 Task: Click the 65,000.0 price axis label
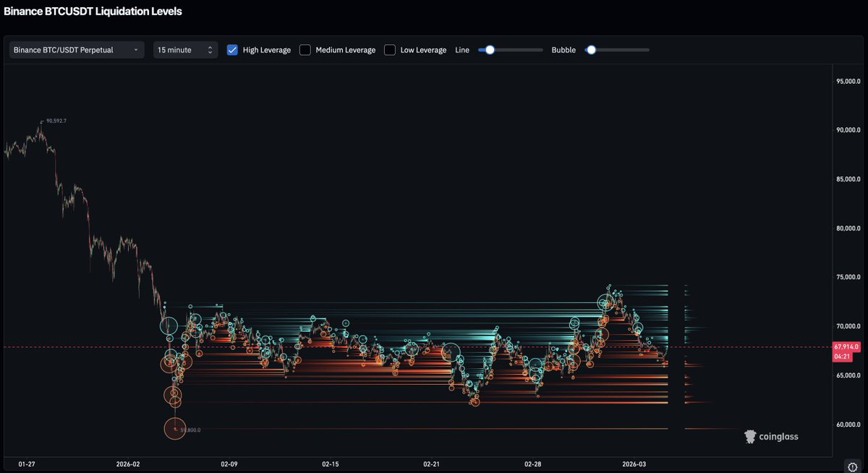(x=848, y=375)
